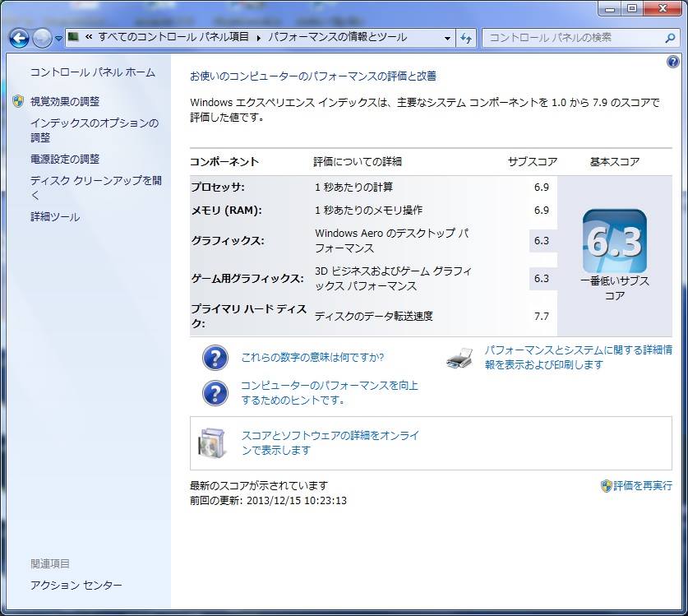Select the メモリ (RAM): row label
The height and width of the screenshot is (616, 688).
coord(226,211)
